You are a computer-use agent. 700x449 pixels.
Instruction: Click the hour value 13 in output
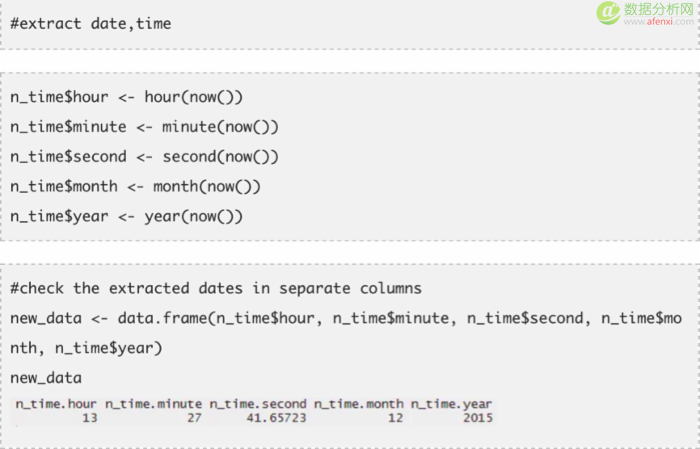(90, 418)
